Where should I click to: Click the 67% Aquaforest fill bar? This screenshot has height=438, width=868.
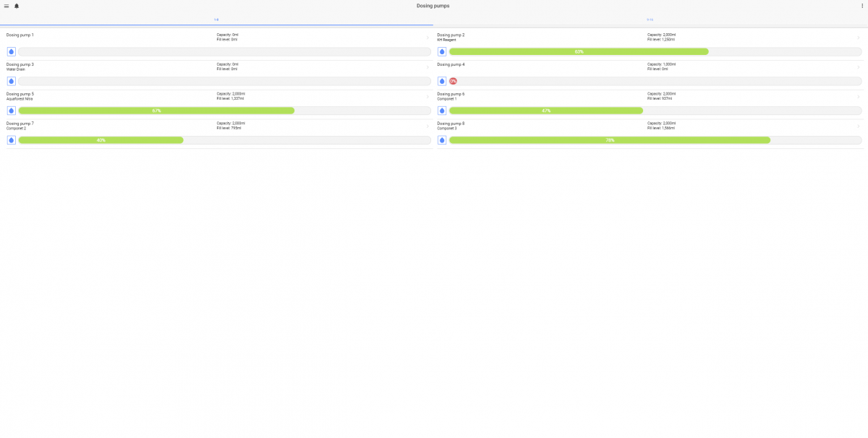(x=156, y=111)
